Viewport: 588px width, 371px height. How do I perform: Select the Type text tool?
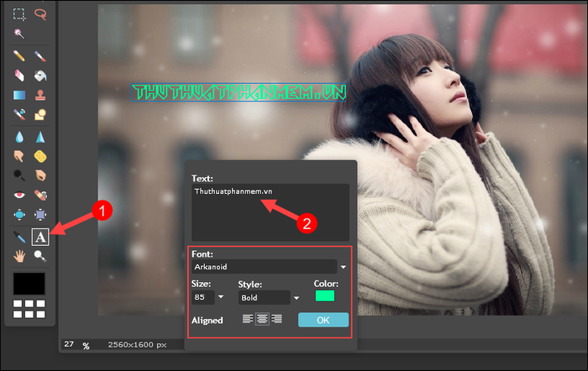(40, 237)
